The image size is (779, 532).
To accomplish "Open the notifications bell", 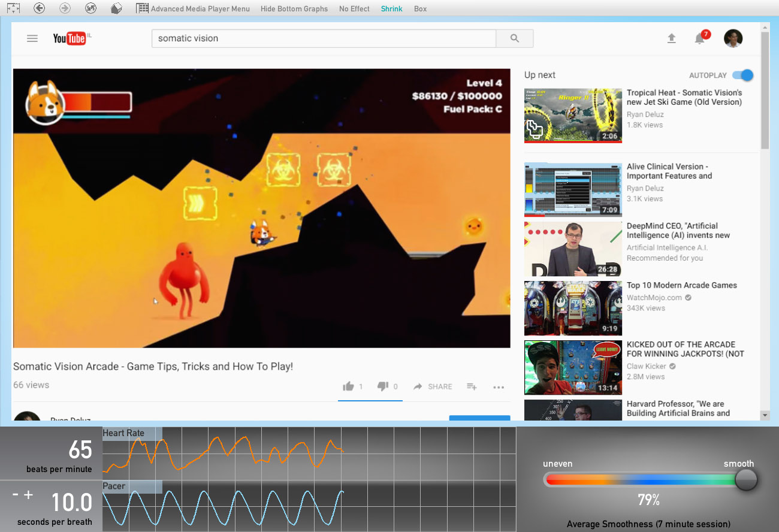I will point(699,38).
